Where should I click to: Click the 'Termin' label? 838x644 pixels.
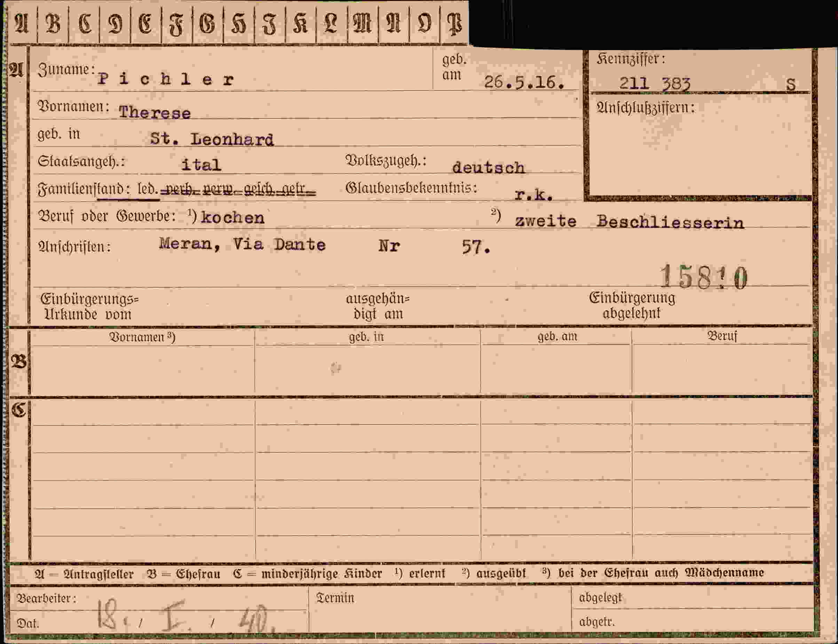pyautogui.click(x=335, y=598)
